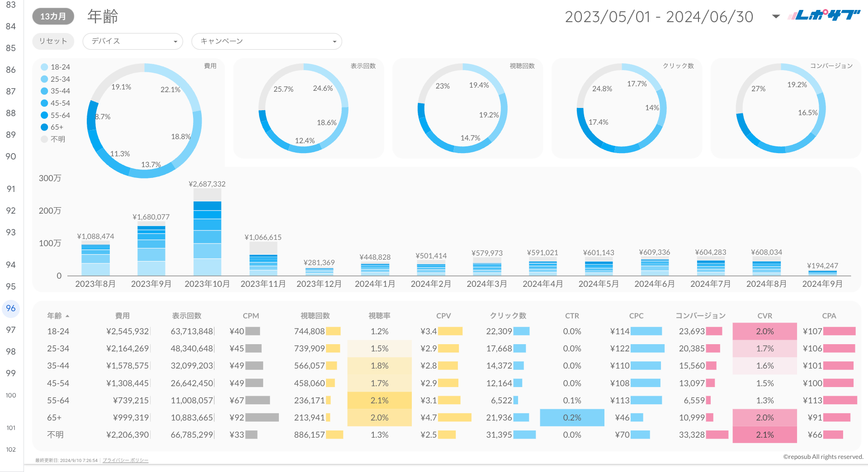
Task: Open the プライバシー ポリシー link
Action: coord(125,460)
